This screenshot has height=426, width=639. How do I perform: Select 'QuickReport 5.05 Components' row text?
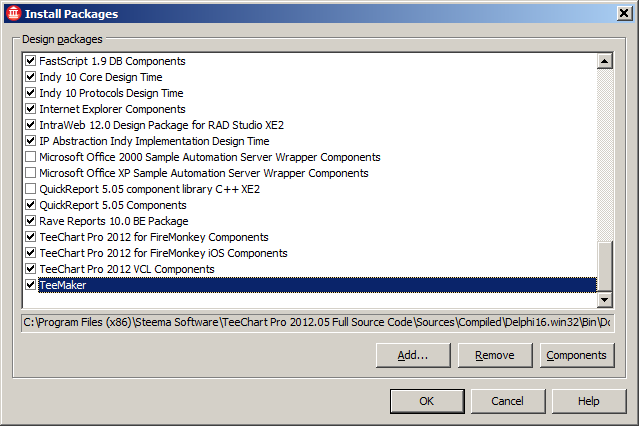(x=113, y=205)
